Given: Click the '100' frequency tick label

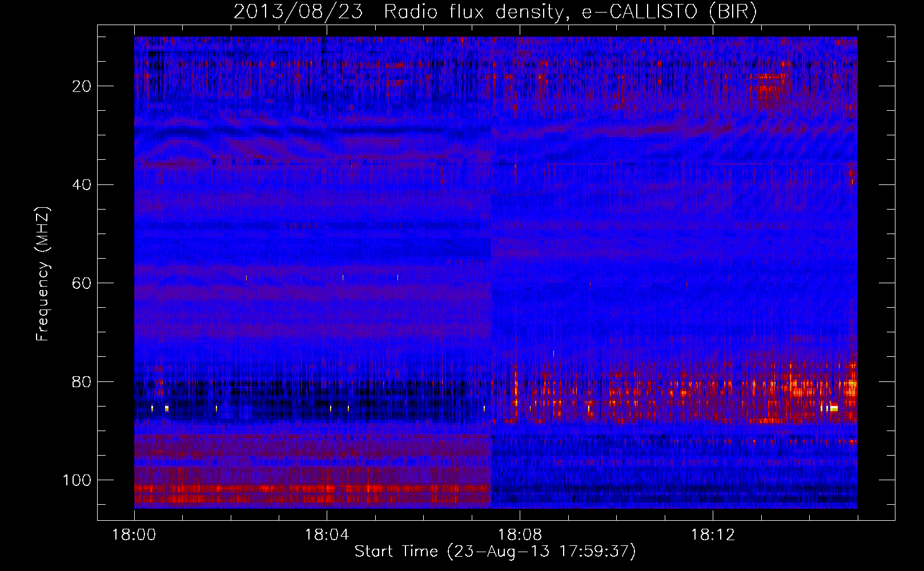Looking at the screenshot, I should (77, 480).
